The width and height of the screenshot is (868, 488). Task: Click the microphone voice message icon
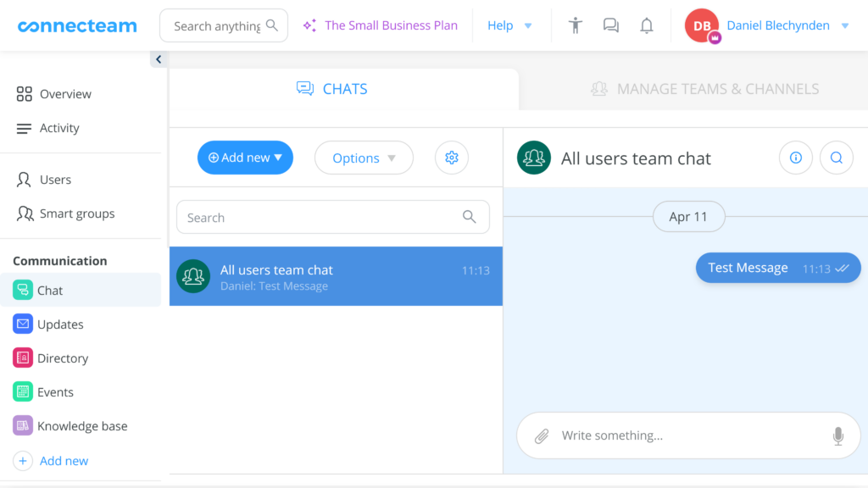837,436
